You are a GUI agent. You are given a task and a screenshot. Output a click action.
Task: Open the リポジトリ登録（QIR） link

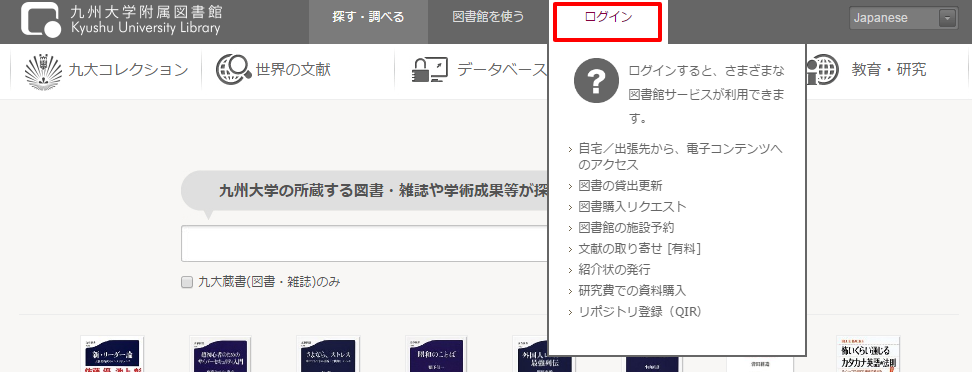(640, 312)
